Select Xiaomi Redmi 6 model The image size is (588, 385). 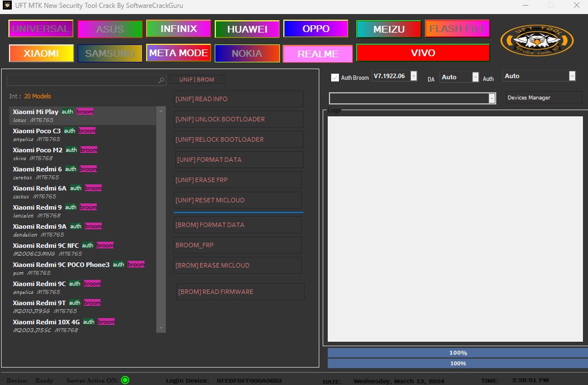point(83,173)
